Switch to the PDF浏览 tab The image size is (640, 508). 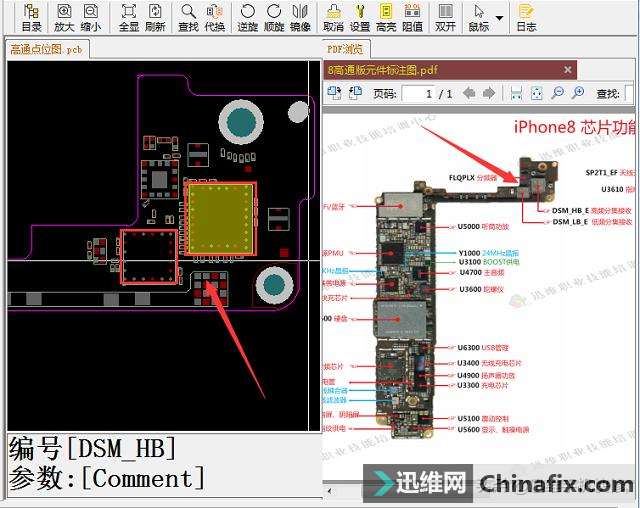pyautogui.click(x=345, y=50)
